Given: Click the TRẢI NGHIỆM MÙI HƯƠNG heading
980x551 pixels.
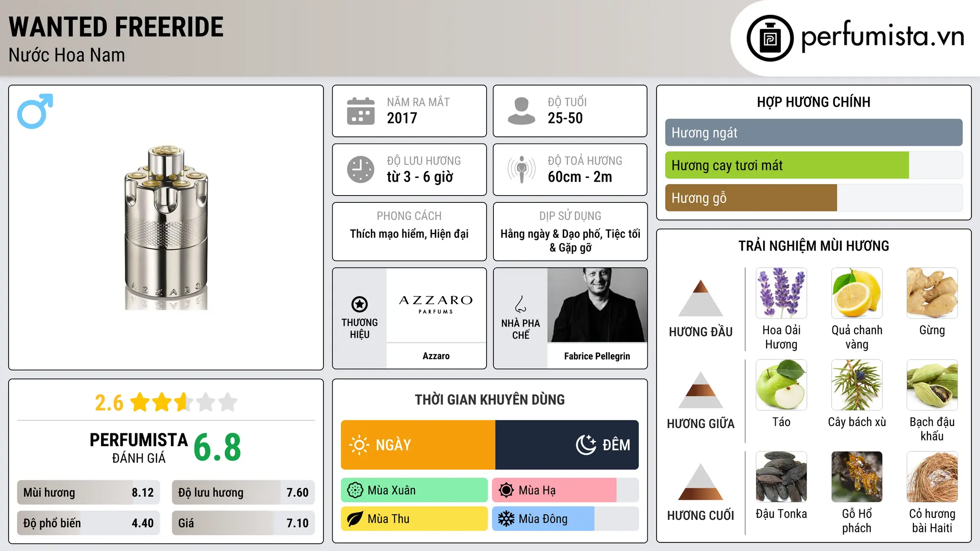Looking at the screenshot, I should coord(813,246).
